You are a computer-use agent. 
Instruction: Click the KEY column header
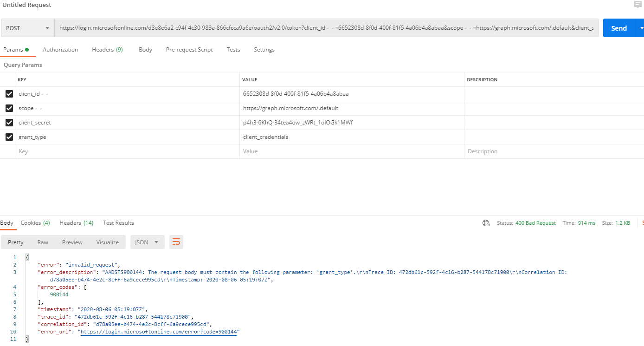22,80
